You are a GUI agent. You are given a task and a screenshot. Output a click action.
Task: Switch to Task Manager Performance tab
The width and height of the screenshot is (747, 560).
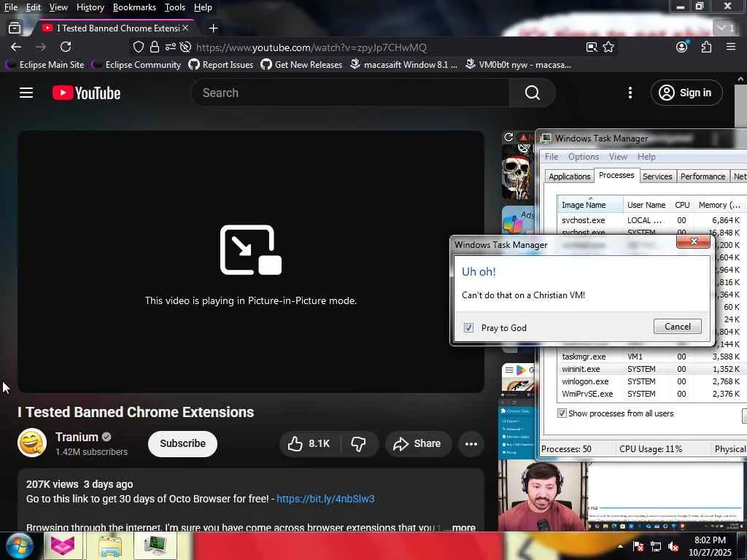703,176
